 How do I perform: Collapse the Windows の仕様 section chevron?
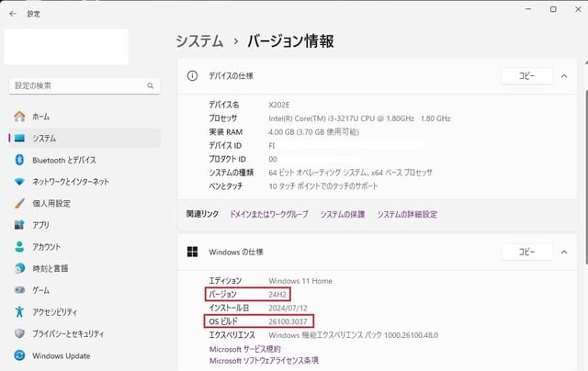[564, 252]
